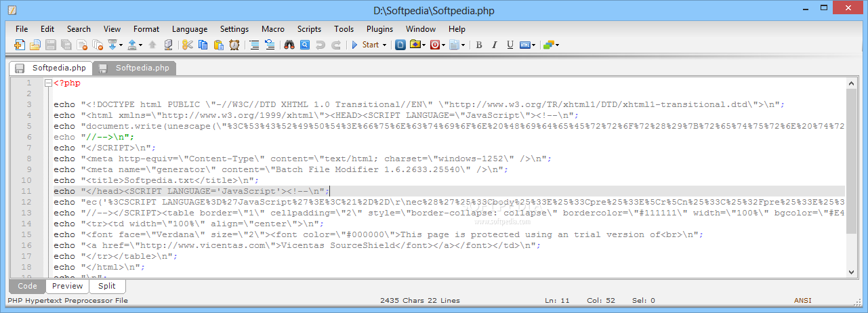Open HTML tag dropdown arrow
Image resolution: width=868 pixels, height=313 pixels.
pos(534,45)
